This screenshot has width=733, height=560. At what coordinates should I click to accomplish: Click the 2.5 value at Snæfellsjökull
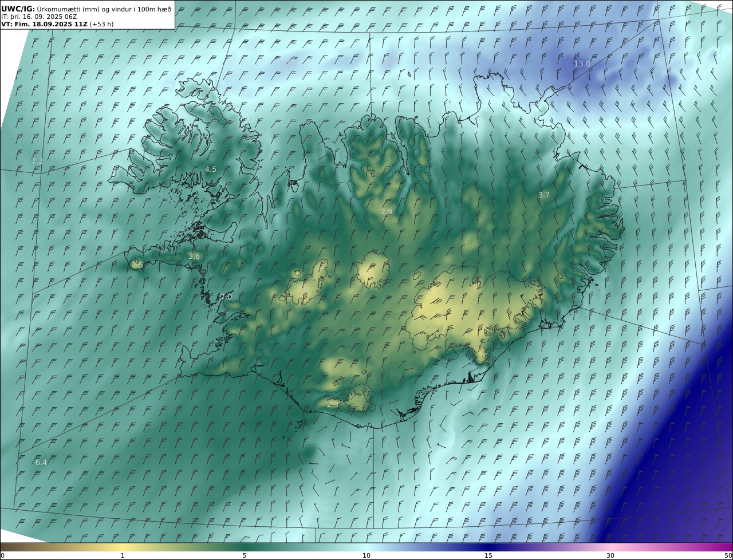137,265
